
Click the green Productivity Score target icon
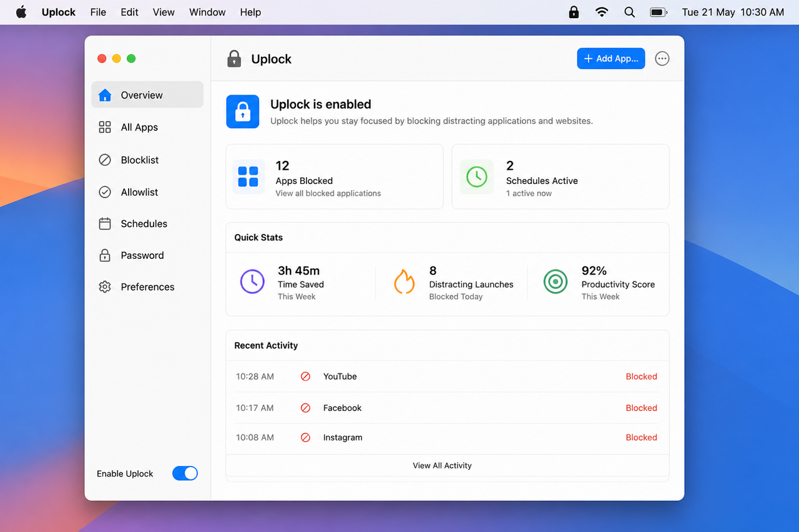(x=555, y=281)
